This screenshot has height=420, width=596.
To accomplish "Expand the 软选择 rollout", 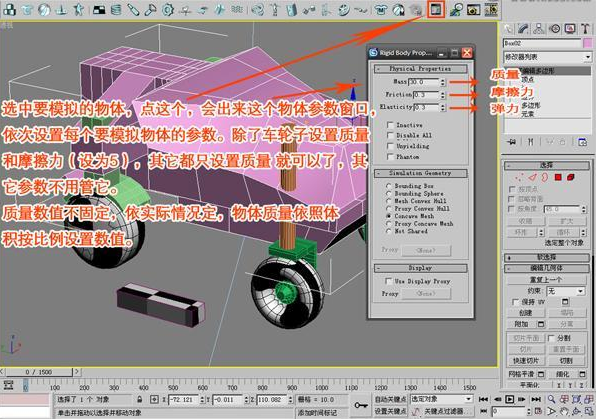I will pyautogui.click(x=547, y=258).
